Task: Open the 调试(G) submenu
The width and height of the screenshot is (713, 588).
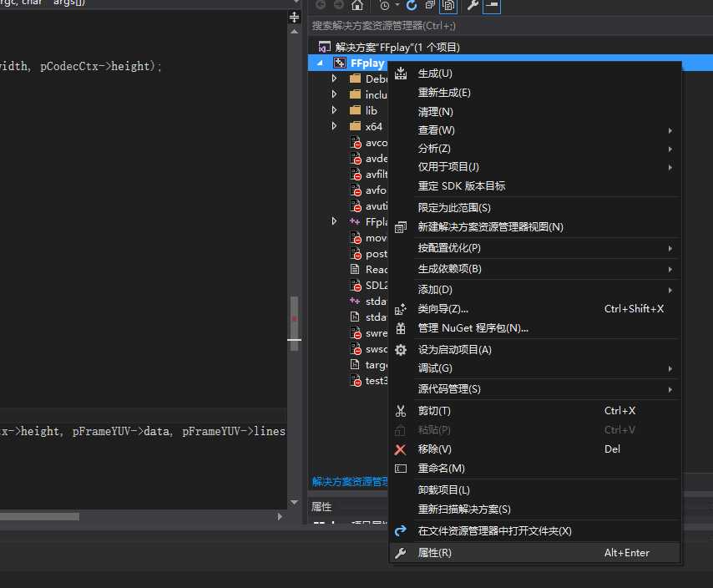Action: pyautogui.click(x=534, y=368)
